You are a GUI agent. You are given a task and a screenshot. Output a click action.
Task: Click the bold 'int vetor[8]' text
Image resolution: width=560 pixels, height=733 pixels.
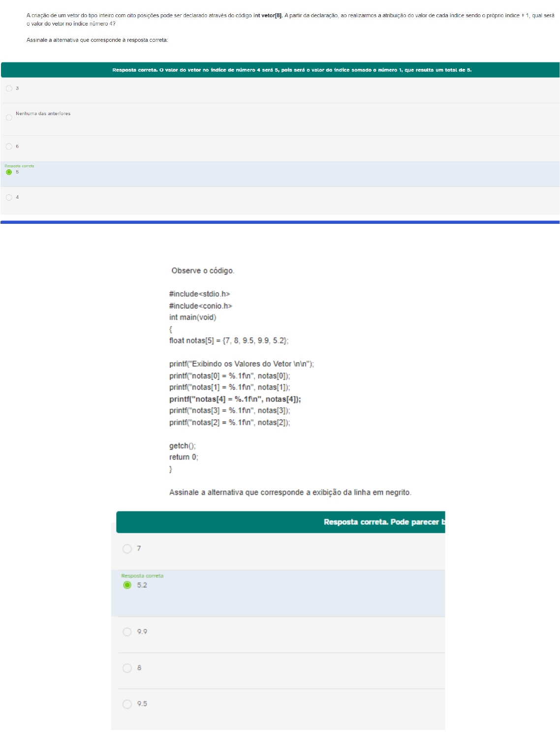coord(268,16)
